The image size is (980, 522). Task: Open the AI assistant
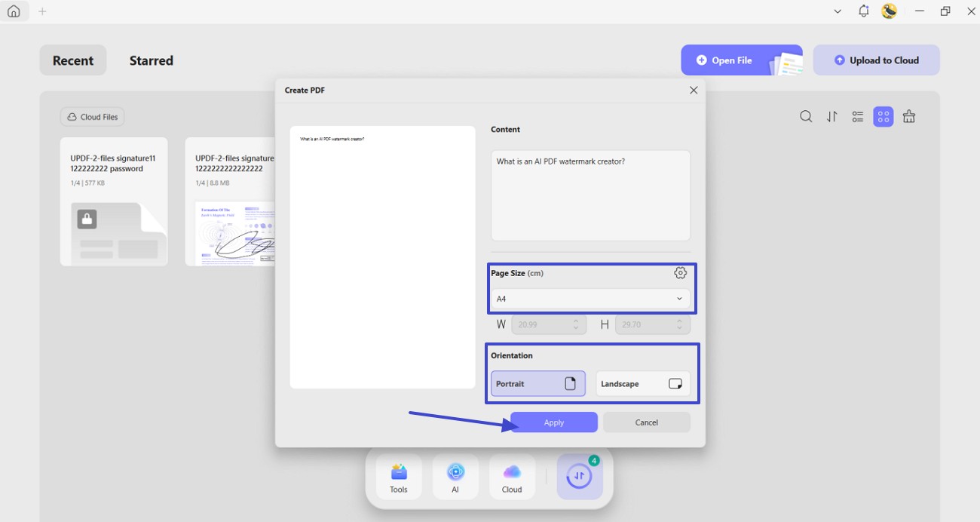tap(455, 477)
